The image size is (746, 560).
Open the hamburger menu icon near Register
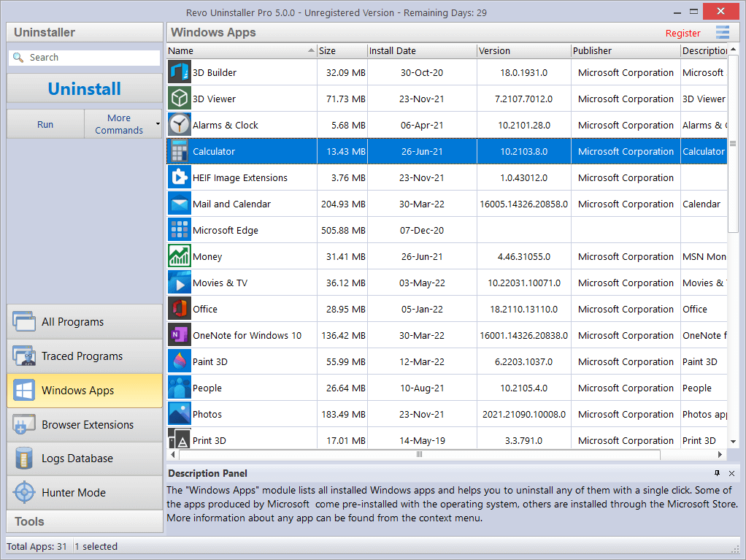click(x=722, y=32)
